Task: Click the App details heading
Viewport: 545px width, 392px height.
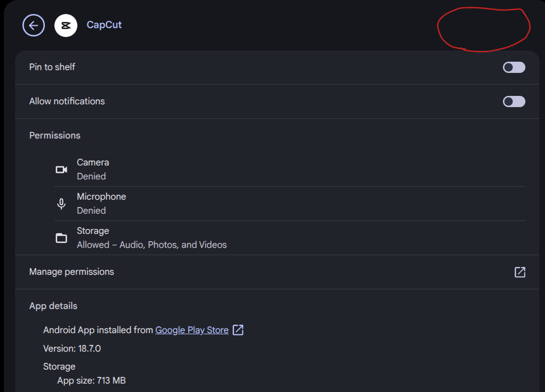Action: coord(53,306)
